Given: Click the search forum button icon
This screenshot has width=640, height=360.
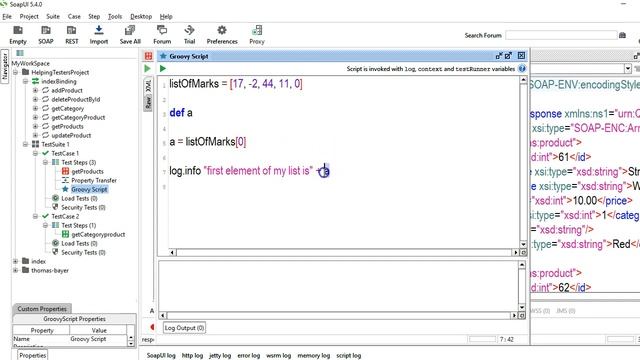Looking at the screenshot, I should click(622, 36).
